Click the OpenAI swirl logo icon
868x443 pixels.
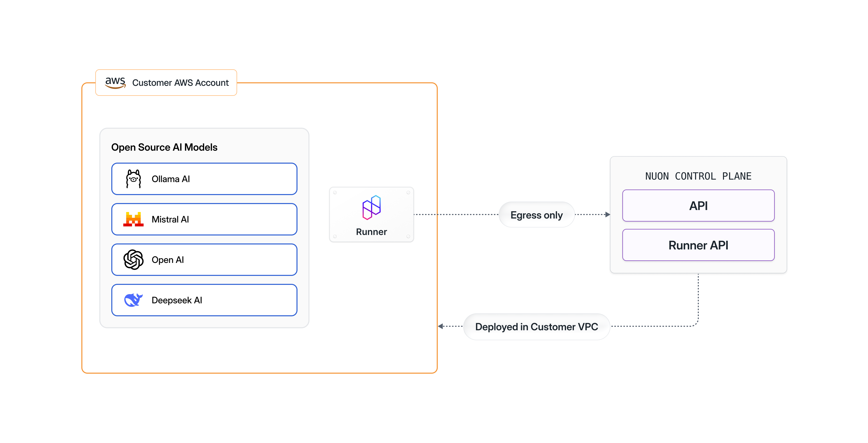pyautogui.click(x=134, y=260)
